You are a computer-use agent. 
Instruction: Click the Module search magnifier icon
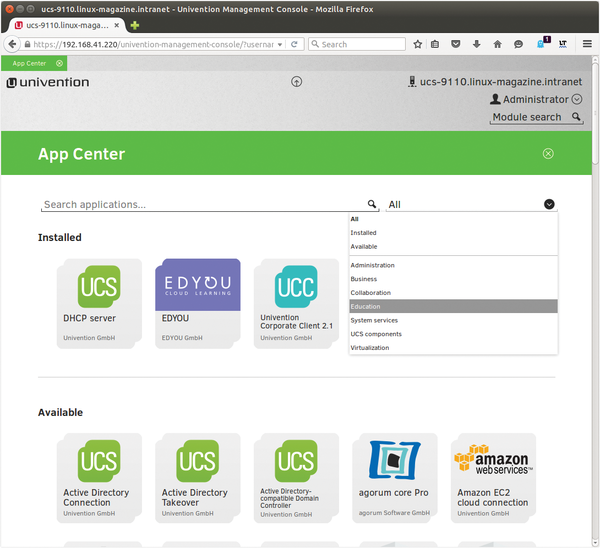pos(576,116)
